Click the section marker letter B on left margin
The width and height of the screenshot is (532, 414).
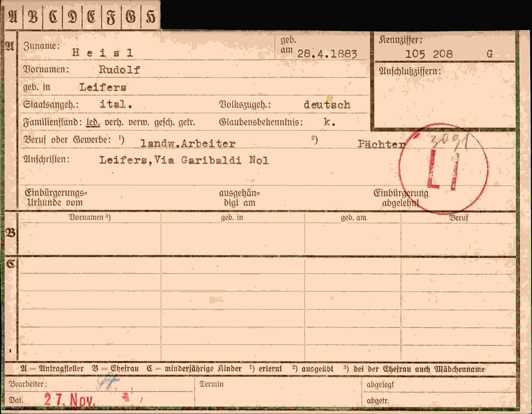tap(10, 233)
